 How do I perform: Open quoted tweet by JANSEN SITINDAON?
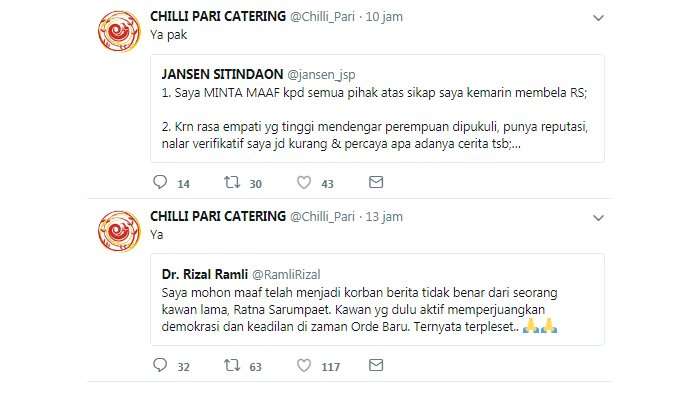pos(378,109)
